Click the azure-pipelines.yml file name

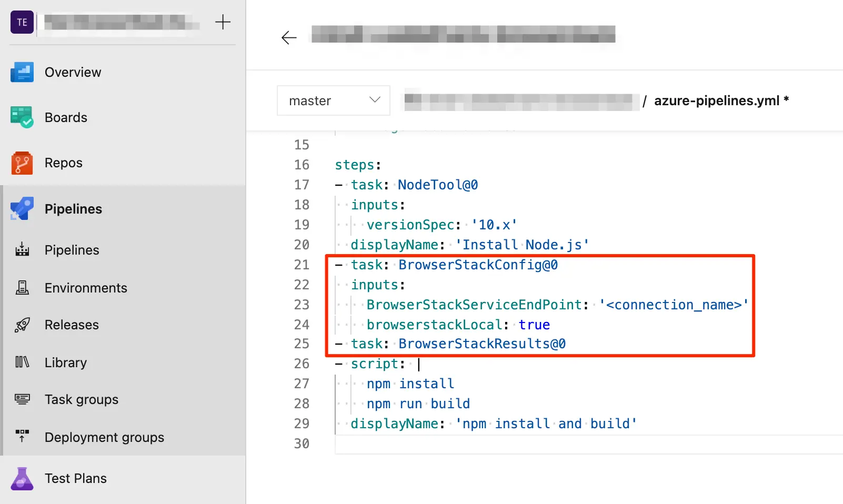pos(716,100)
